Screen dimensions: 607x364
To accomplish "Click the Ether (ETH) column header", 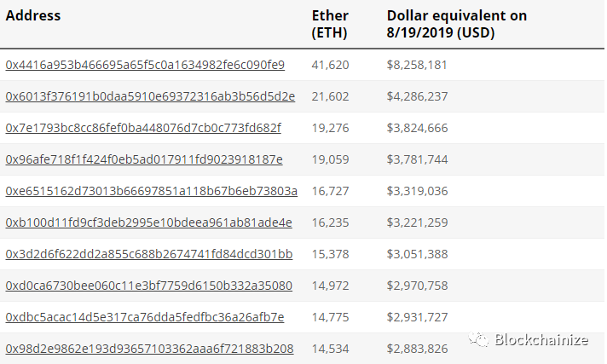I will click(x=329, y=24).
